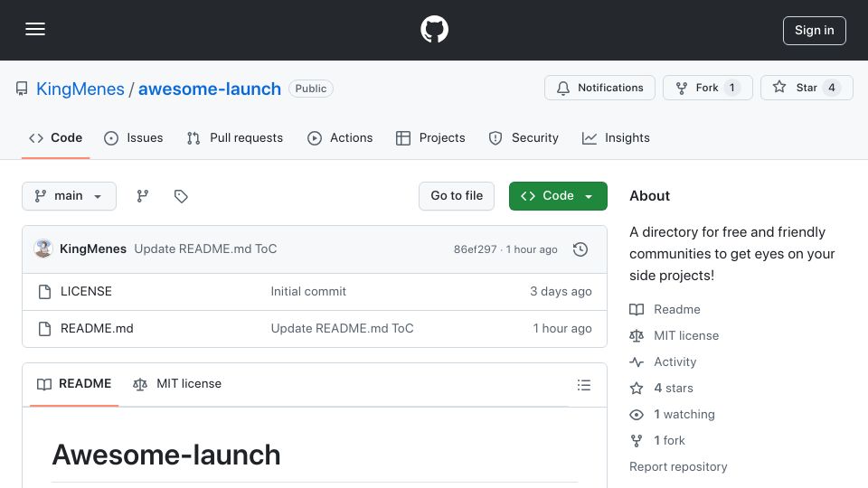
Task: Click the Sign in button
Action: point(814,31)
